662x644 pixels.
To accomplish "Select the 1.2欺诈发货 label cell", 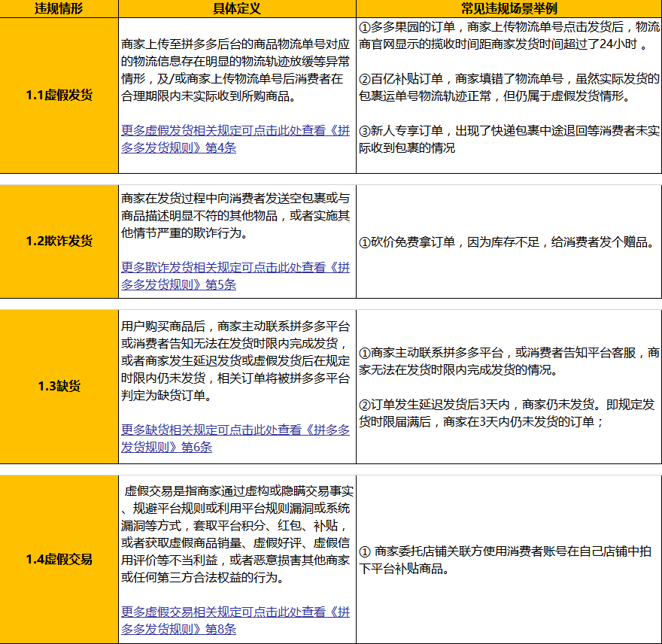I will pyautogui.click(x=59, y=241).
